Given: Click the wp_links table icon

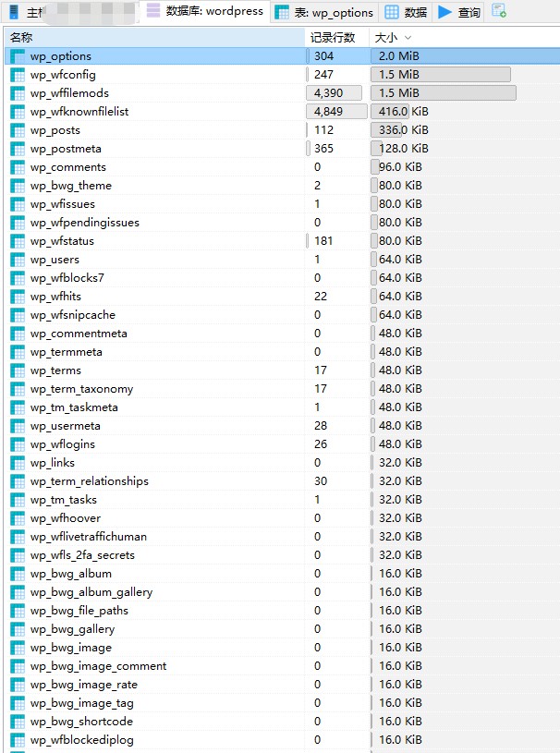Looking at the screenshot, I should coord(18,463).
